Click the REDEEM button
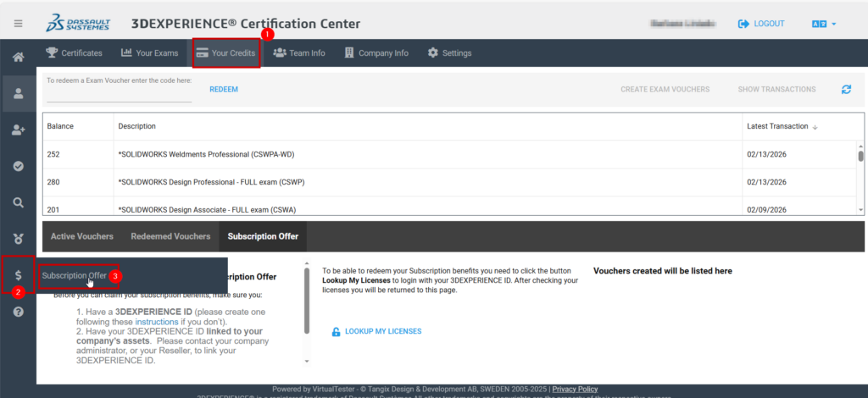The height and width of the screenshot is (398, 868). coord(224,89)
